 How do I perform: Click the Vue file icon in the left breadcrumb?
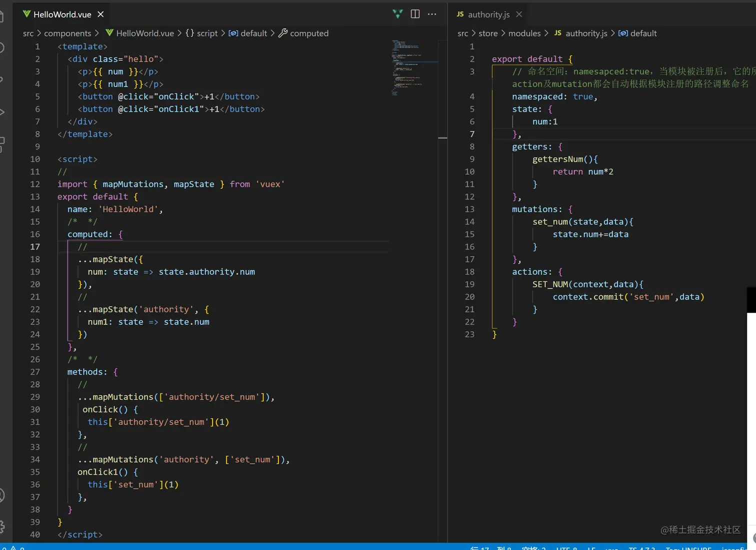coord(109,33)
